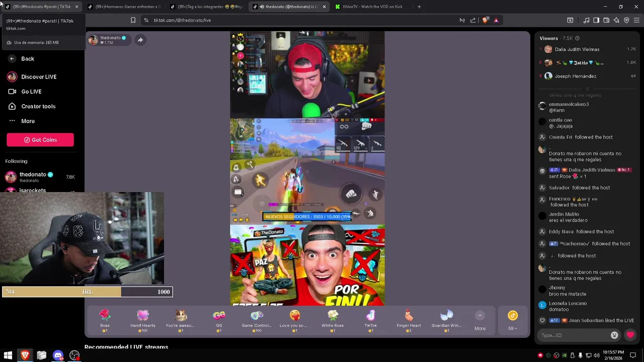Click the Viewers info help icon
The image size is (644, 362).
pos(577,38)
